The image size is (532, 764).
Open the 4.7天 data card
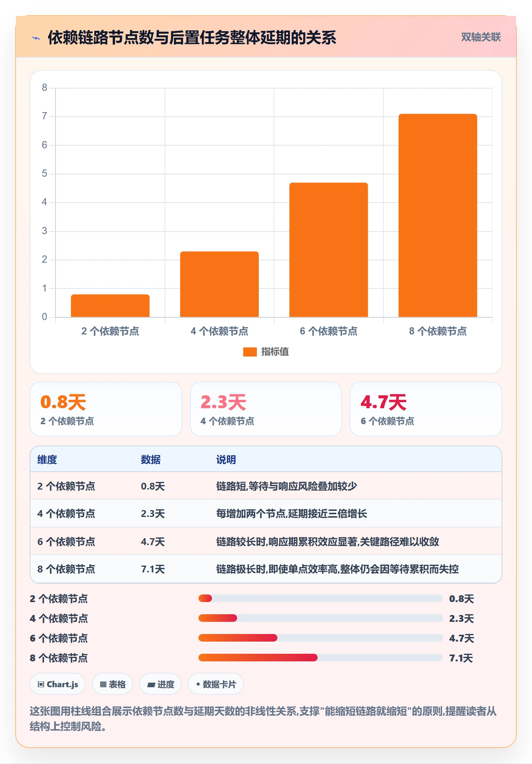click(426, 409)
